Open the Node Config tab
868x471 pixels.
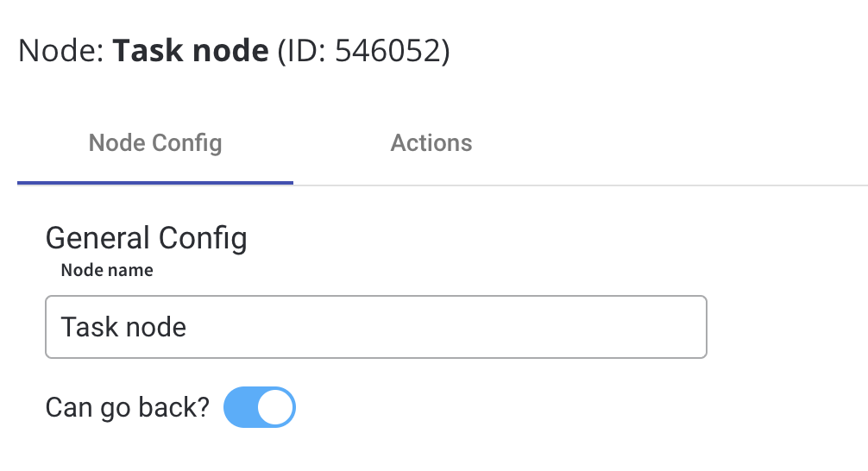point(155,143)
